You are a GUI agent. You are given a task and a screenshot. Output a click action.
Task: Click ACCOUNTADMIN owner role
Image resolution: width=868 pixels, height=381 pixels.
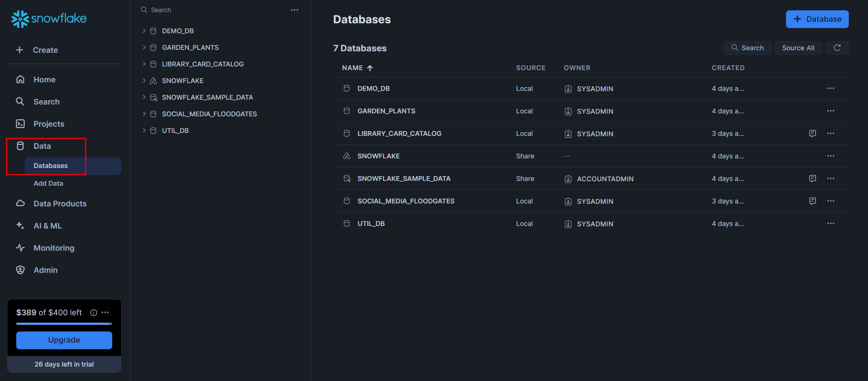(x=605, y=179)
